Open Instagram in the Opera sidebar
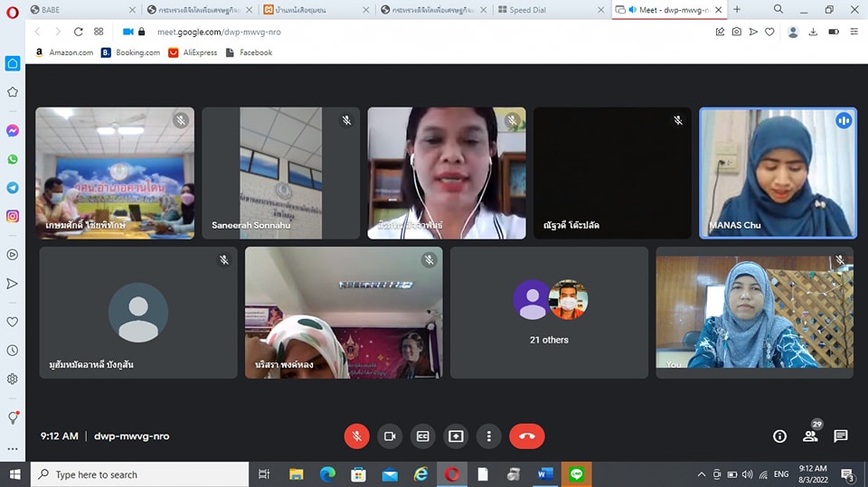 pyautogui.click(x=13, y=216)
